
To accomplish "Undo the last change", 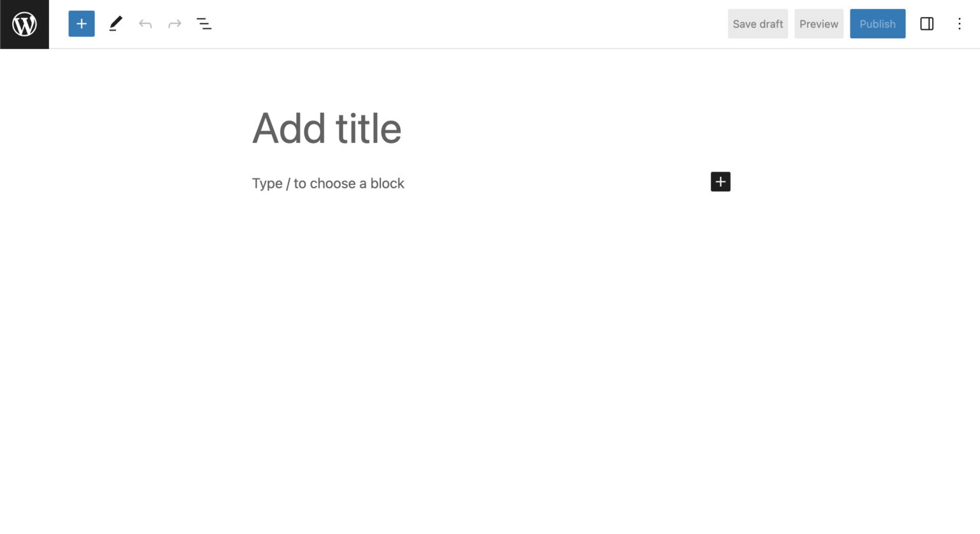I will (x=145, y=24).
